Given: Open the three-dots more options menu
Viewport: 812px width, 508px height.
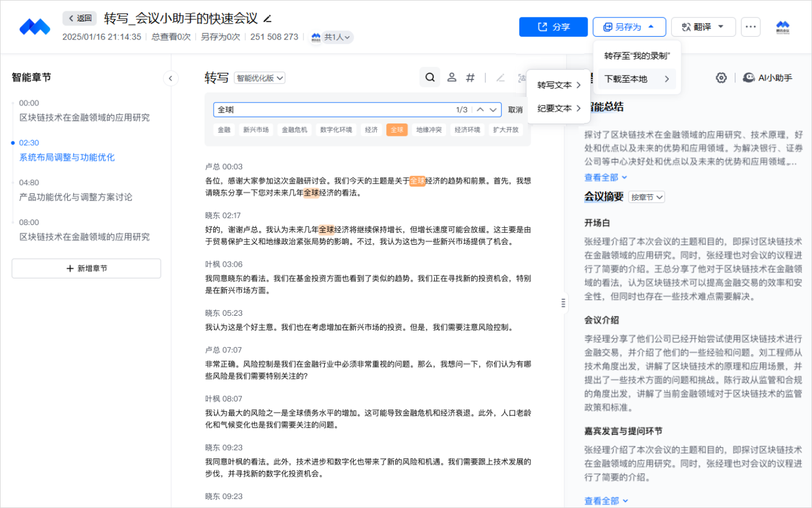Looking at the screenshot, I should [x=751, y=26].
